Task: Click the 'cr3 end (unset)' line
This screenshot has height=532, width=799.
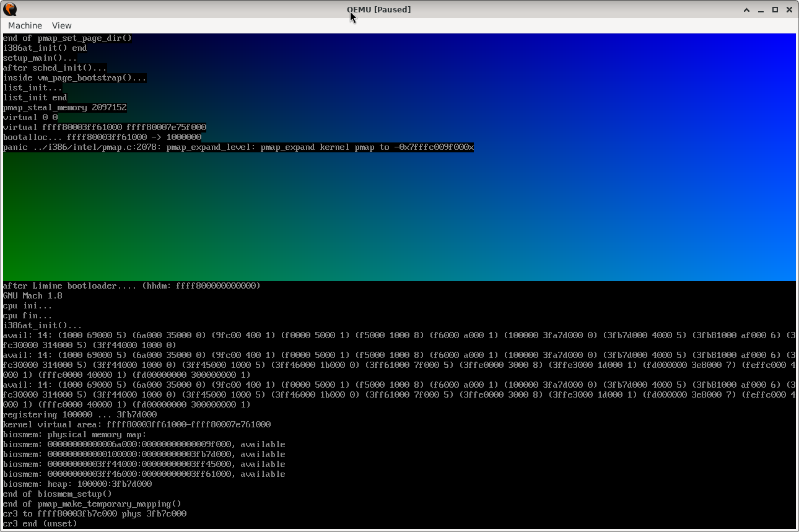Action: [x=40, y=523]
